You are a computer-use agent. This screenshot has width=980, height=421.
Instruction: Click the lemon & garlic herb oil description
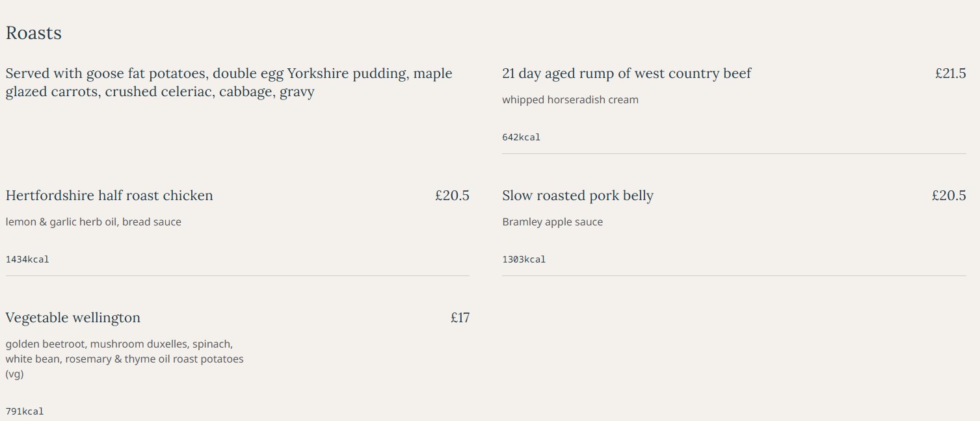click(x=93, y=222)
